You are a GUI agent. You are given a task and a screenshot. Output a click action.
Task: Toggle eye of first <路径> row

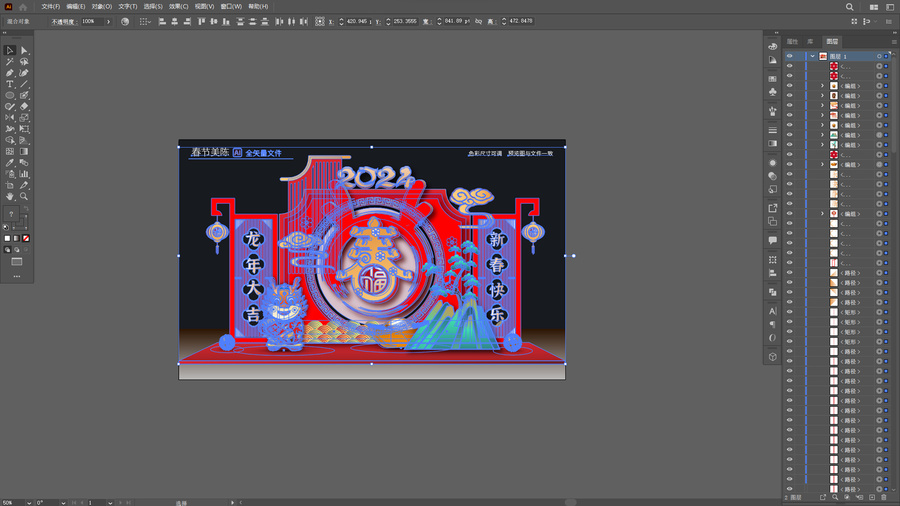[790, 273]
